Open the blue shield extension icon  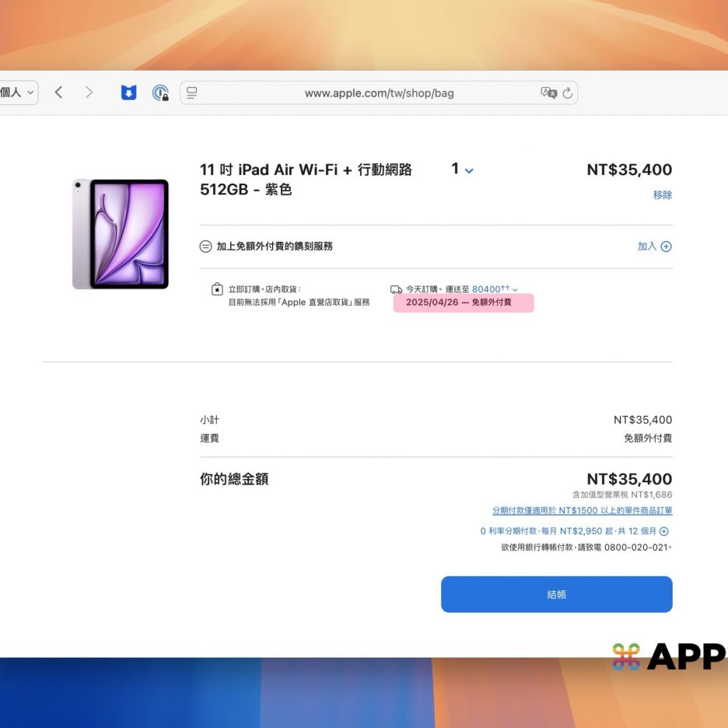(x=128, y=93)
